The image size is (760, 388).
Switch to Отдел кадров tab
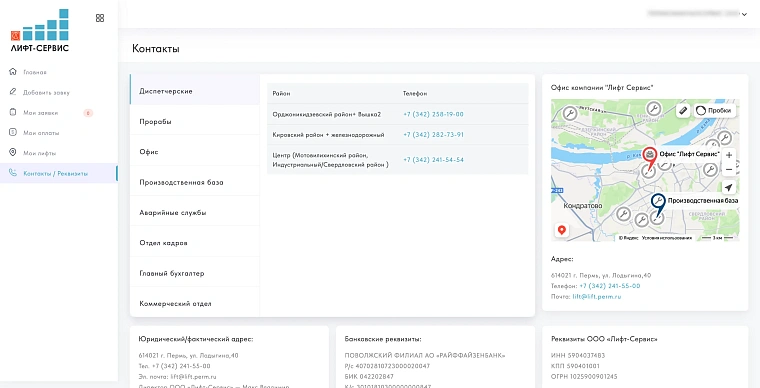[195, 241]
